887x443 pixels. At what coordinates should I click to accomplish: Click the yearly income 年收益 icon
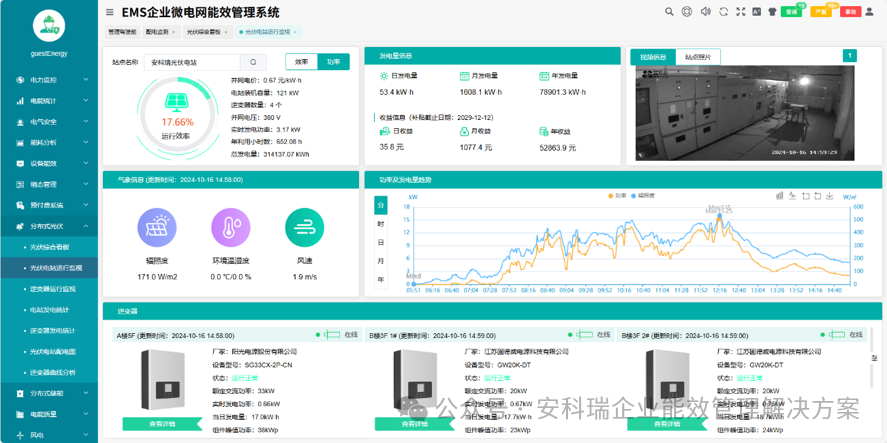pos(544,131)
